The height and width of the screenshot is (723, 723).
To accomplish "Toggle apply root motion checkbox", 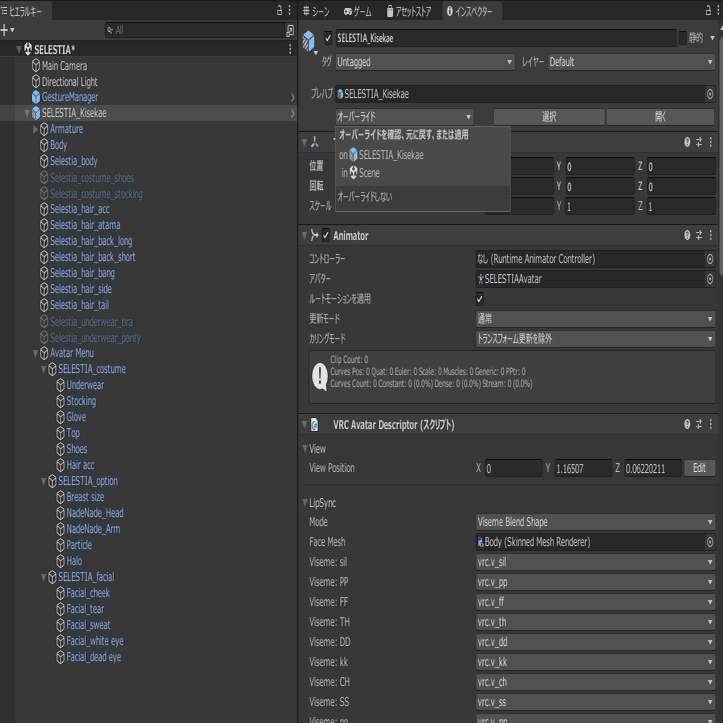I will [x=480, y=299].
